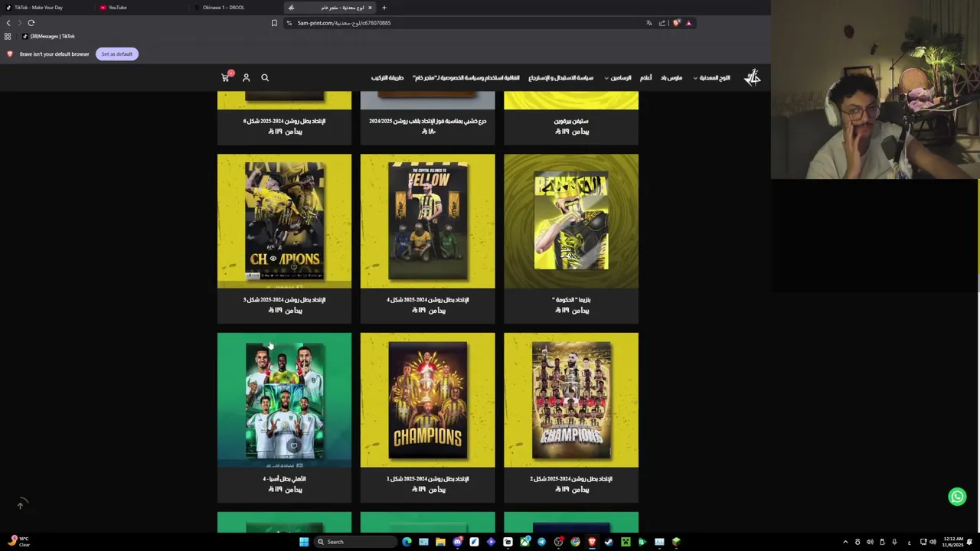
Task: Open the user account icon
Action: (246, 77)
